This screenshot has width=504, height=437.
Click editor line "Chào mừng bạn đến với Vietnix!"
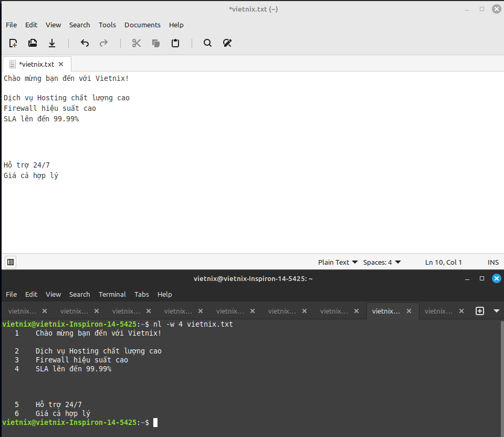click(66, 78)
